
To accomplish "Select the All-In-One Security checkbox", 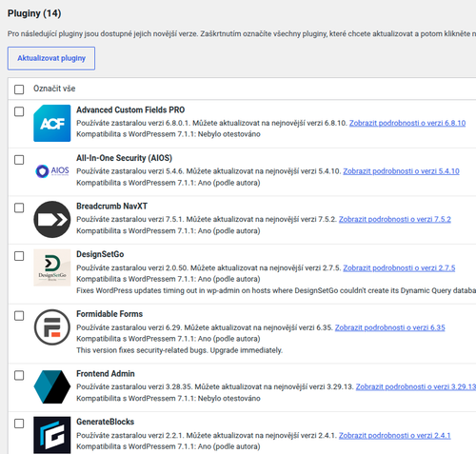I will click(19, 160).
